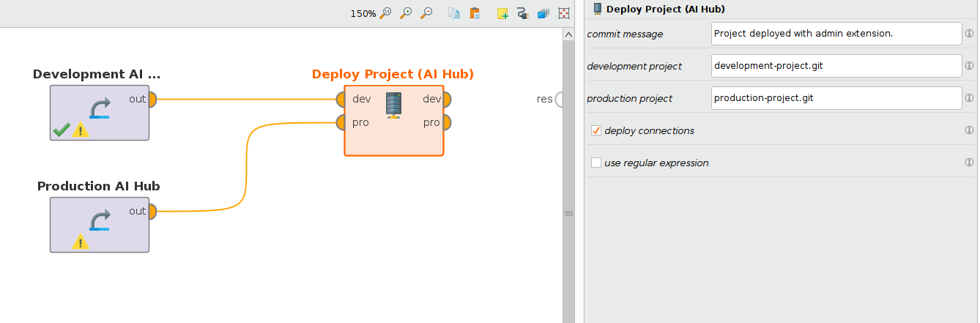Click the paste clipboard icon
This screenshot has width=980, height=323.
click(x=475, y=13)
